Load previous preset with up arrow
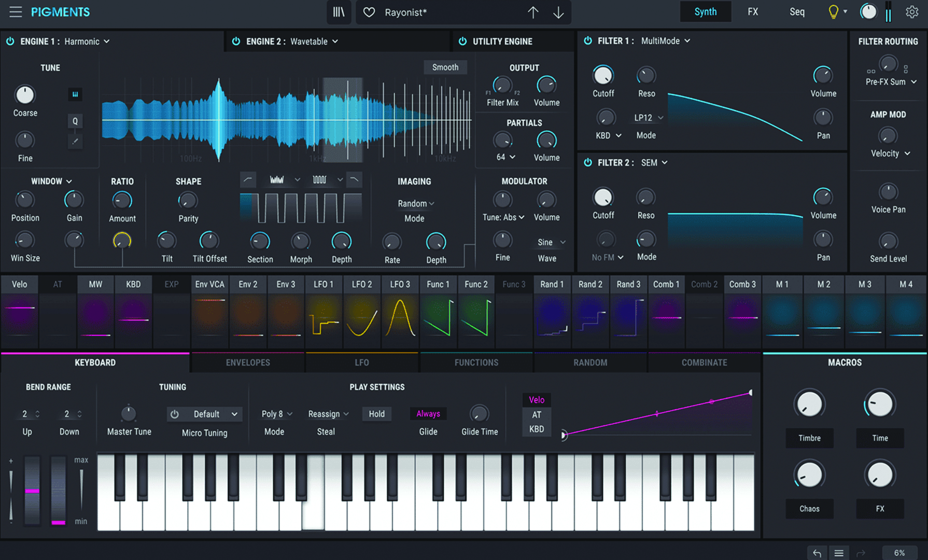928x560 pixels. 533,12
